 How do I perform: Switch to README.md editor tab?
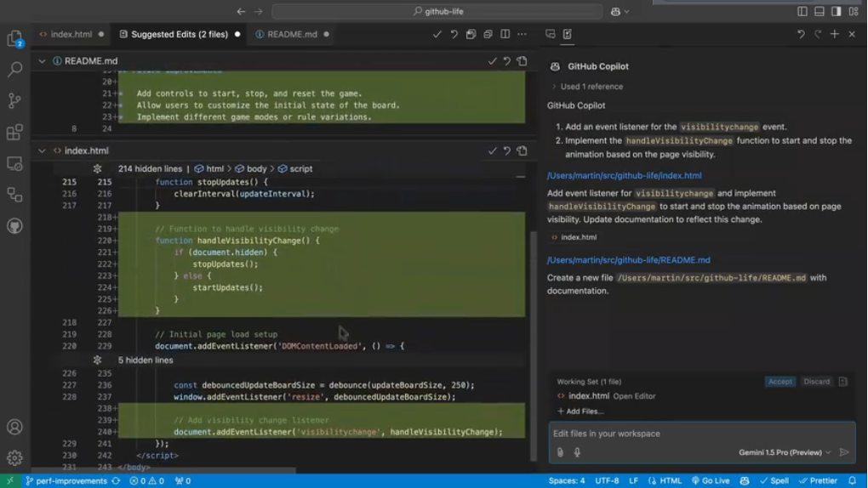click(x=292, y=34)
